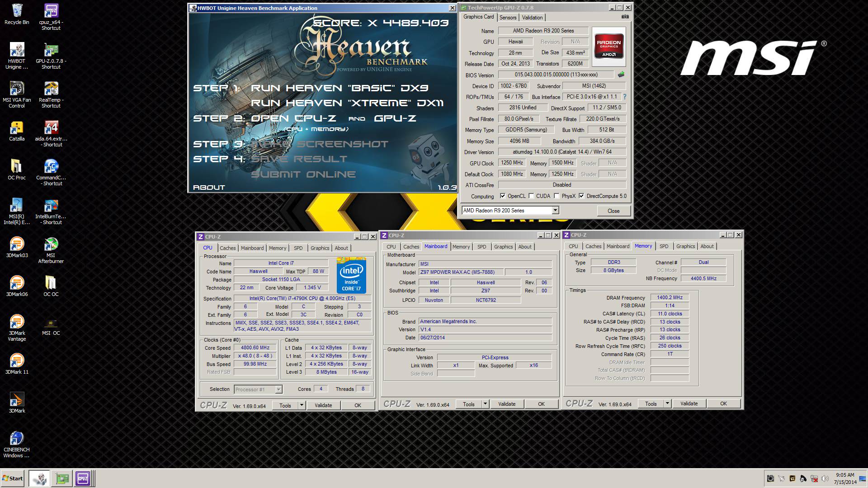The image size is (868, 488).
Task: Click GPU-Z Name field AMD Radeon R9
Action: (543, 31)
